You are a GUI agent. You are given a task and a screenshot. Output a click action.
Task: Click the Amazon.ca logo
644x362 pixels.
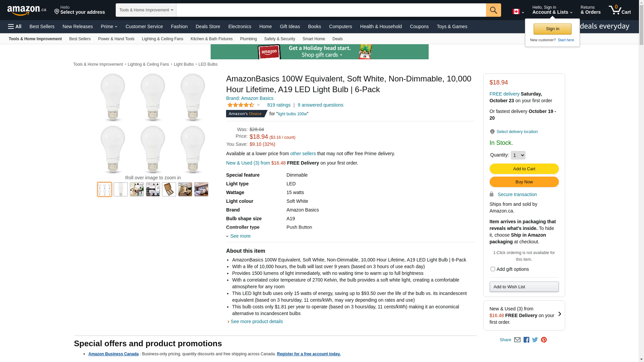tap(26, 10)
